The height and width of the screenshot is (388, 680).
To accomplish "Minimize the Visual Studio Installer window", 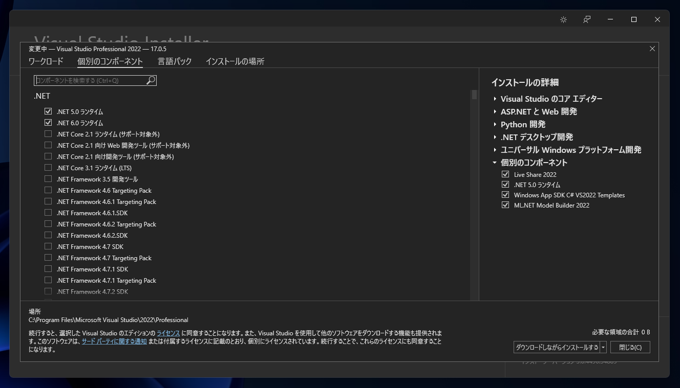I will click(610, 20).
